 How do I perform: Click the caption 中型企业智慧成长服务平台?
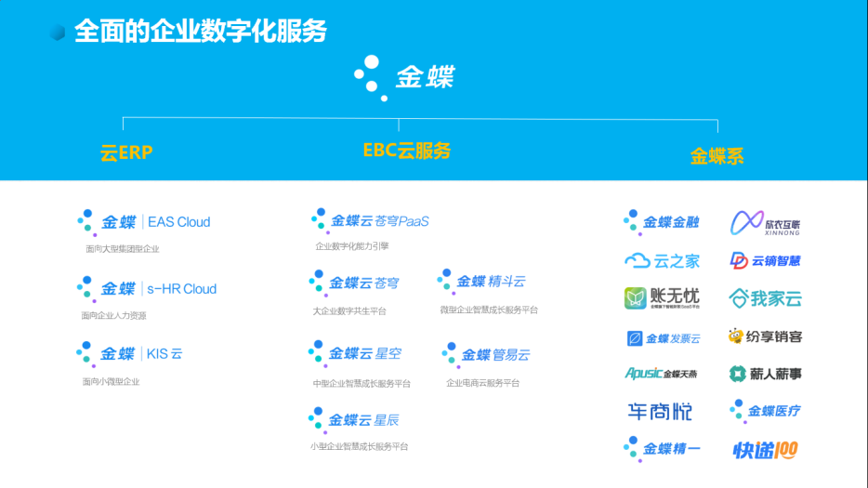362,383
